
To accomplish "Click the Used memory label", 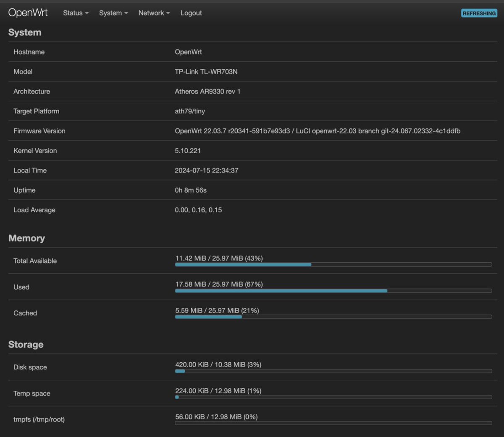I will coord(21,287).
